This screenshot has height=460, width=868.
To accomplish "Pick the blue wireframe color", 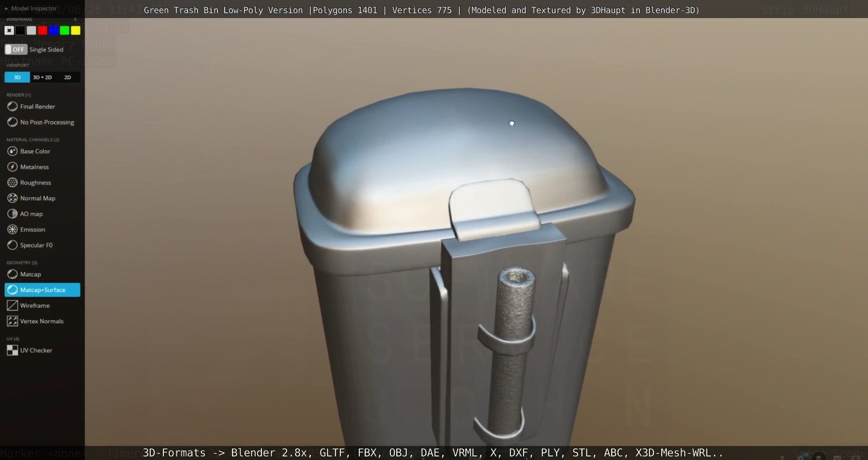I will click(x=53, y=30).
